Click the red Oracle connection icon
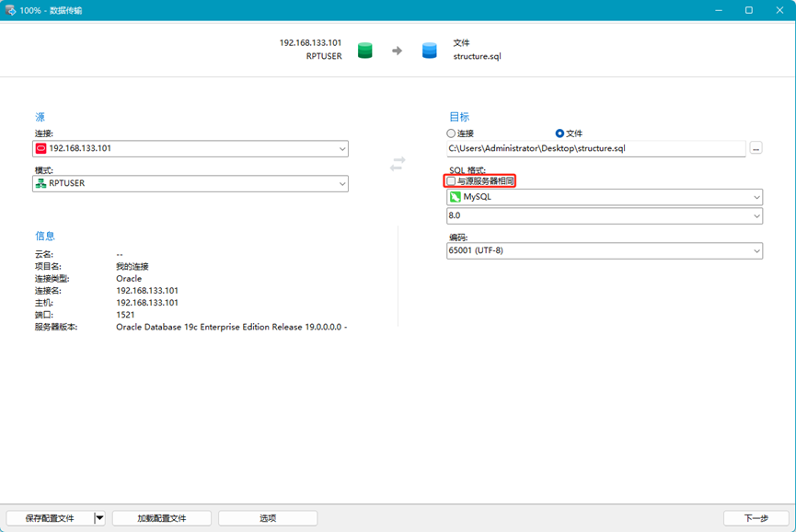This screenshot has height=532, width=796. (41, 148)
